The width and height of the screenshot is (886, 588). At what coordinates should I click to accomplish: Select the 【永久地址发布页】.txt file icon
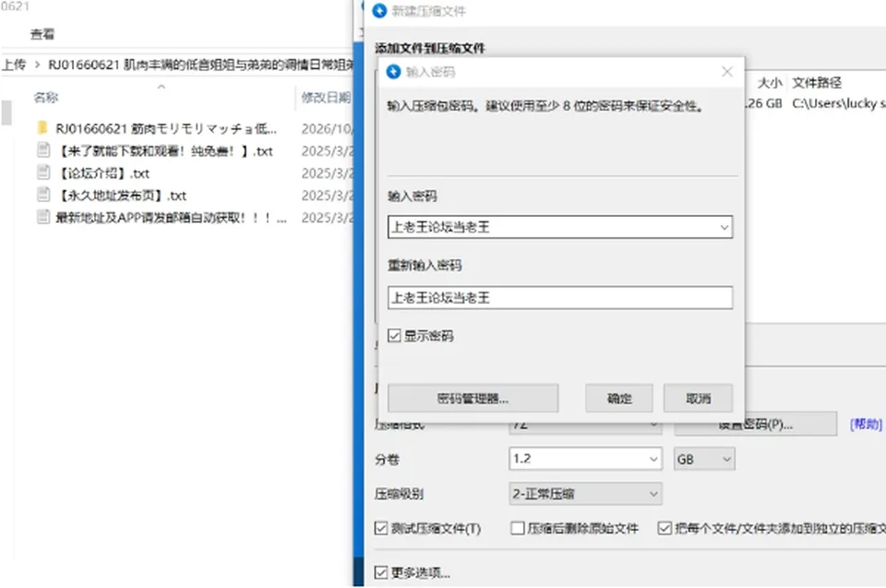pos(43,195)
